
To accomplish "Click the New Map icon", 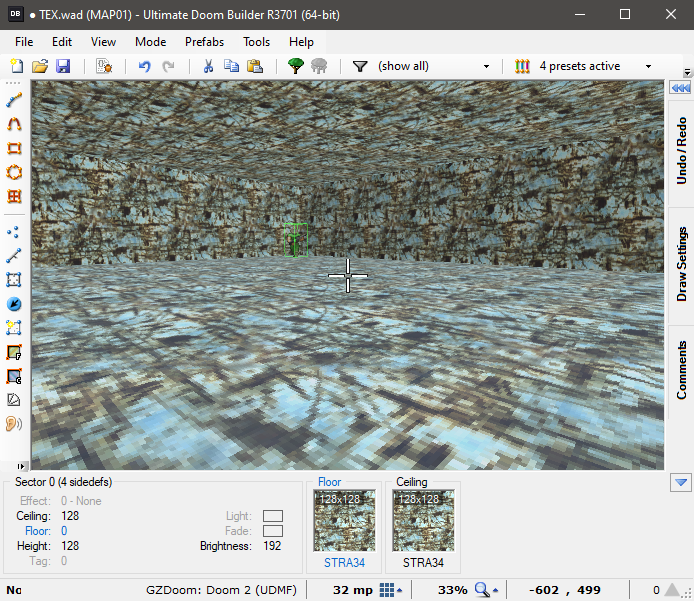I will (16, 66).
